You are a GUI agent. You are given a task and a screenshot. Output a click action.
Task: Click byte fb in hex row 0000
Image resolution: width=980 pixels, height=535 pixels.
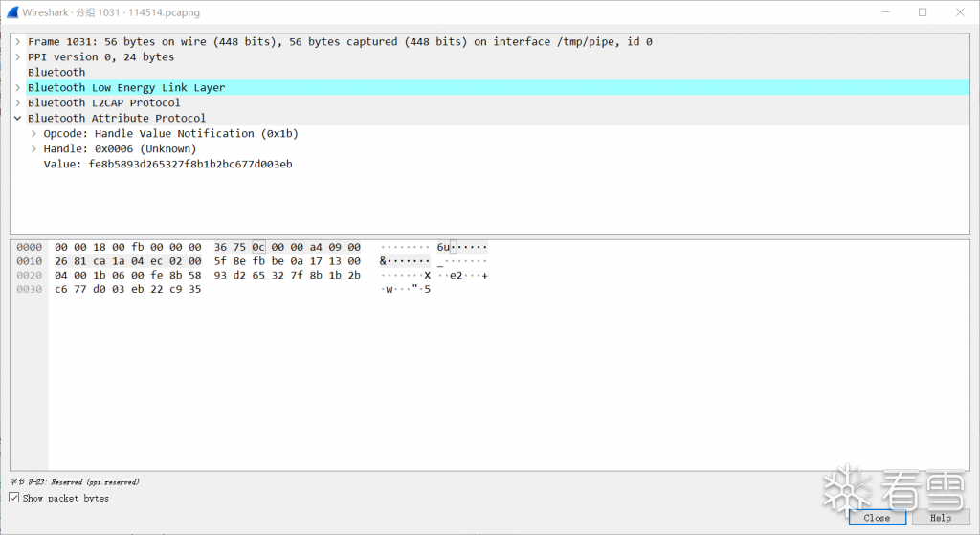[138, 247]
